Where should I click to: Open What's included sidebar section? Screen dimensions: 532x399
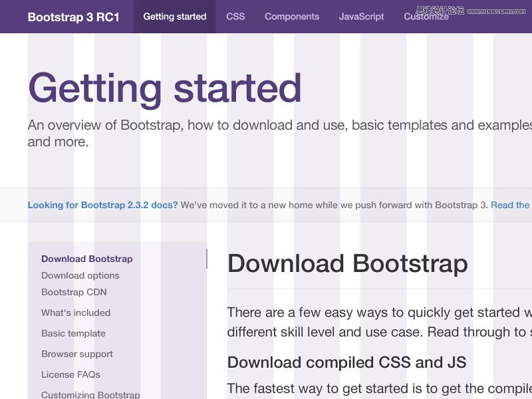[x=76, y=313]
